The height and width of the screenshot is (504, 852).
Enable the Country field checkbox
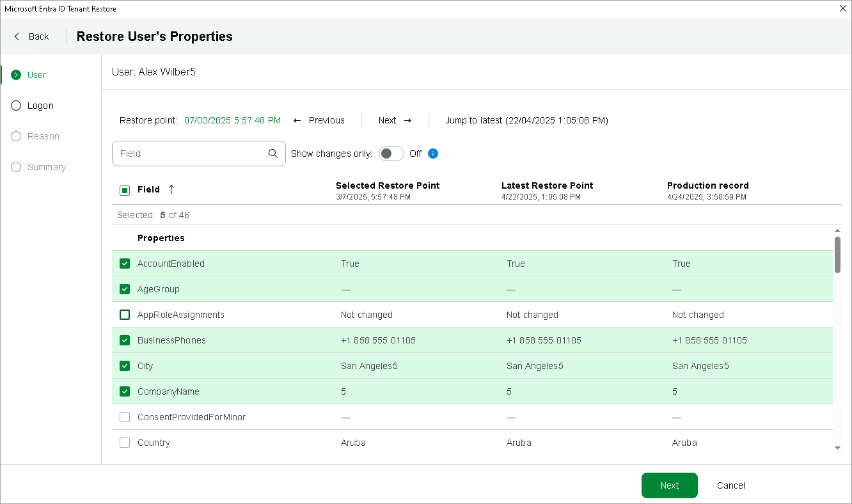[x=125, y=443]
